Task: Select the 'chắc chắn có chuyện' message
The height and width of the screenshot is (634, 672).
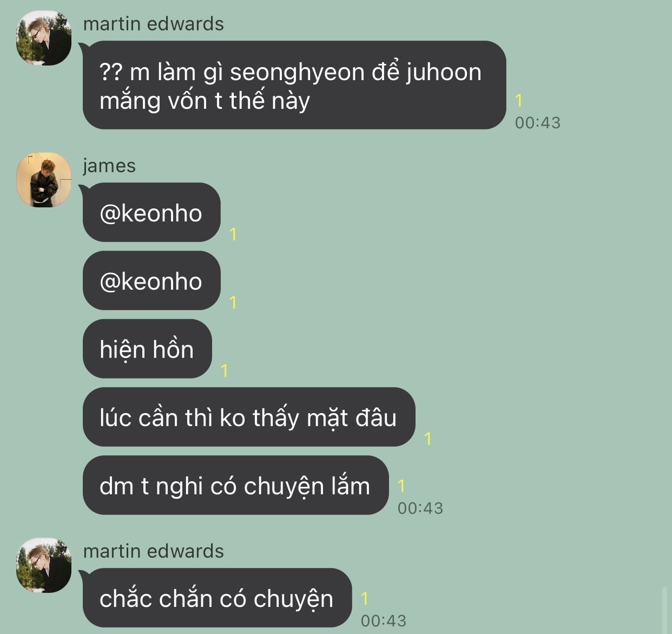Action: [x=217, y=598]
